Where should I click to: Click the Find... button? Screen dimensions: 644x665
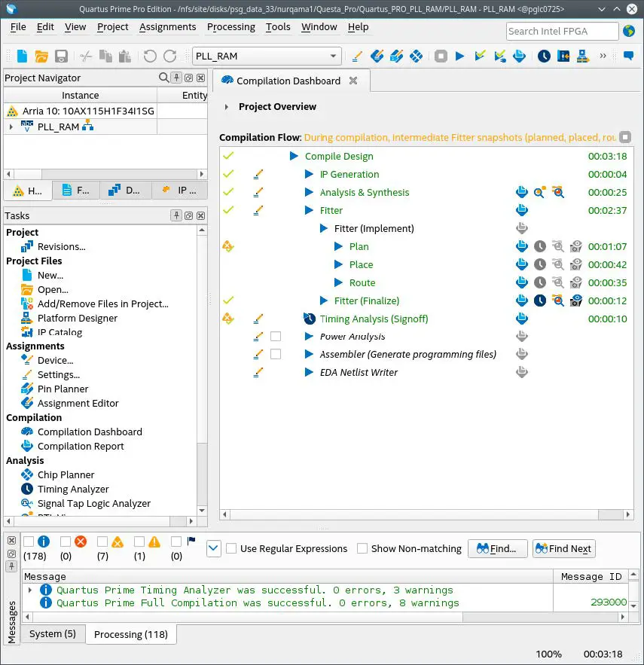click(497, 548)
